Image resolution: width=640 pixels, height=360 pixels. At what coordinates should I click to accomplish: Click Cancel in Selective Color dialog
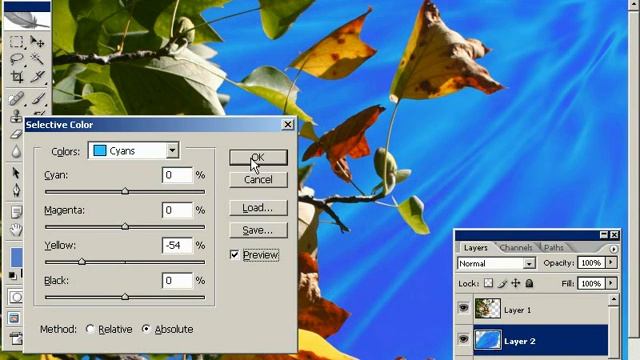(258, 180)
